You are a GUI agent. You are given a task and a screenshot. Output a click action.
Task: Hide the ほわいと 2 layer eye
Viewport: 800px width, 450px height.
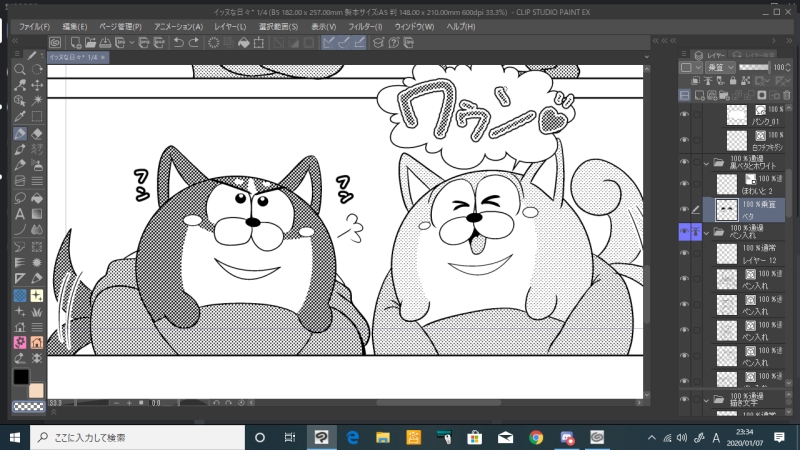(x=684, y=184)
